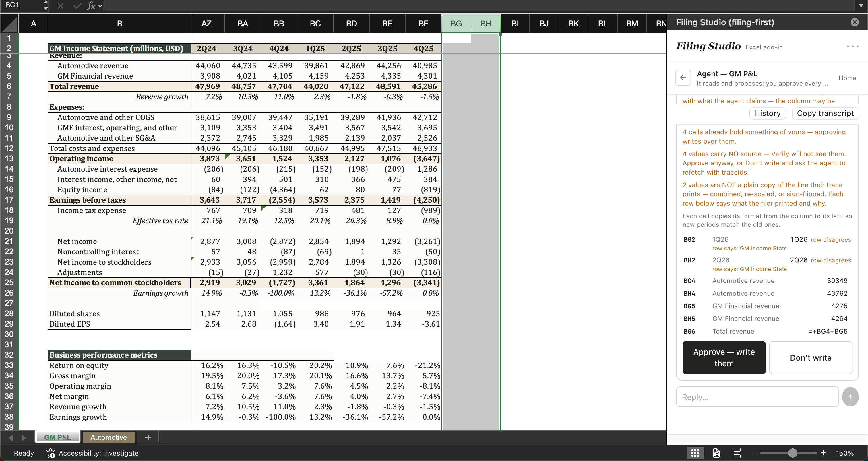Click the Name Box showing BG1
This screenshot has height=461, width=868.
pyautogui.click(x=21, y=5)
